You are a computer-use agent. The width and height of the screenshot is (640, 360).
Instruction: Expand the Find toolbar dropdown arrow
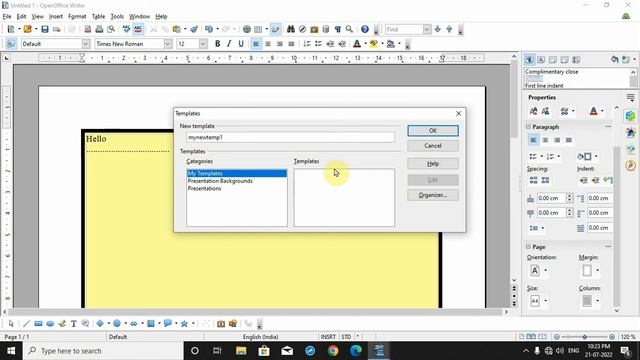coord(427,29)
